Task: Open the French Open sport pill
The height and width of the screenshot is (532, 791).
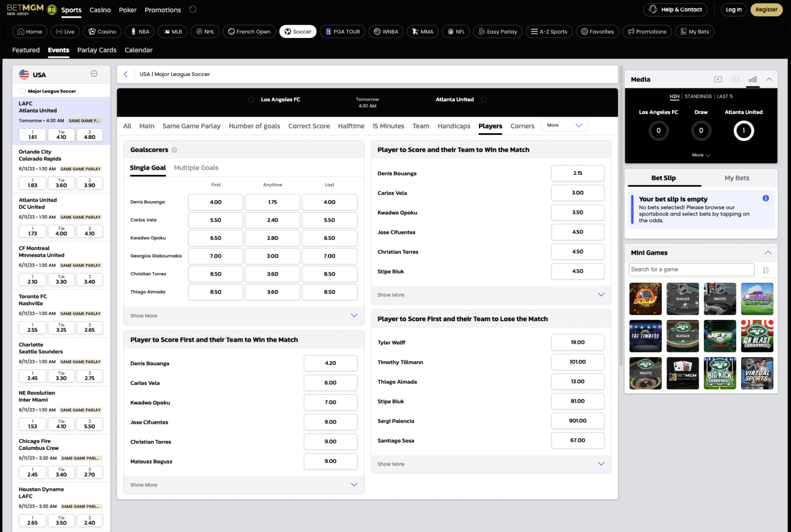Action: (250, 31)
